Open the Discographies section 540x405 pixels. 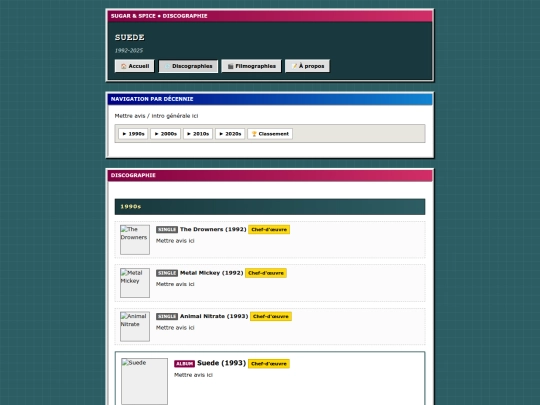tap(188, 66)
